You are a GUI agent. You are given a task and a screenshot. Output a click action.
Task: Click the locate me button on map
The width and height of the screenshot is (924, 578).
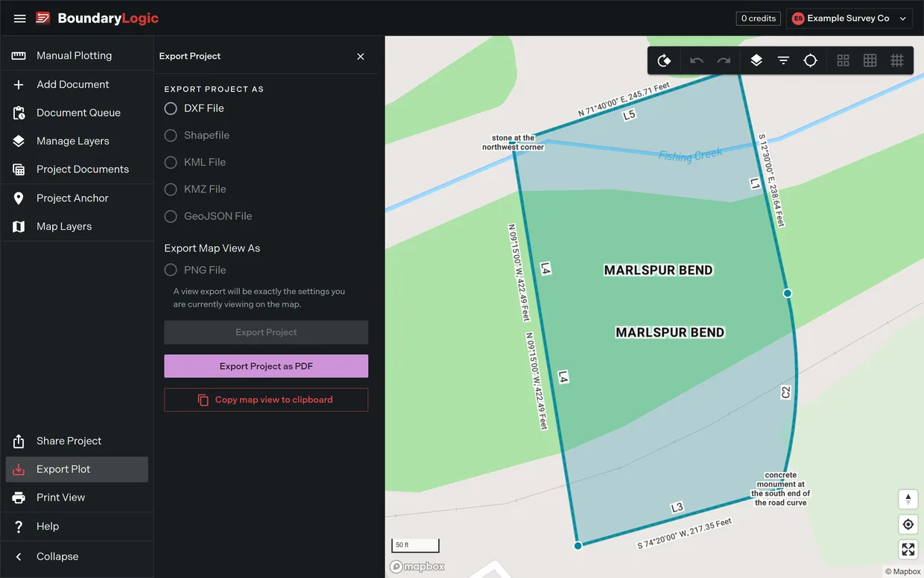click(x=908, y=524)
